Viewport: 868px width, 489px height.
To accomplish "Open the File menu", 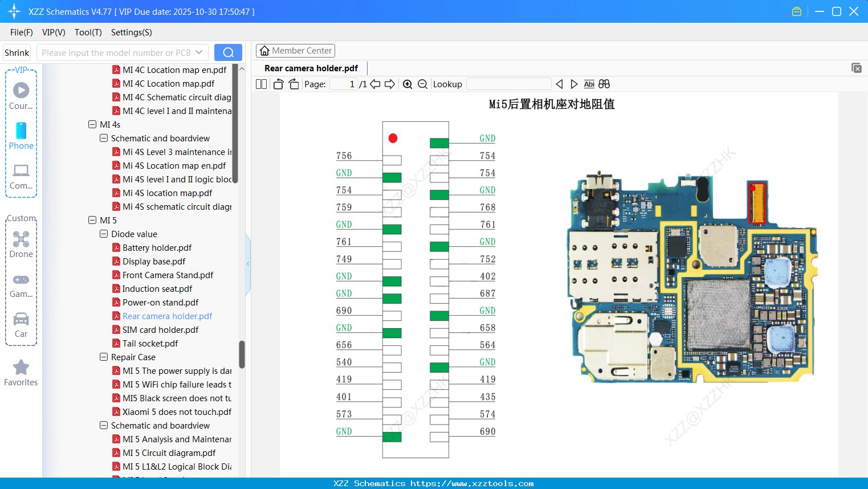I will (x=22, y=32).
